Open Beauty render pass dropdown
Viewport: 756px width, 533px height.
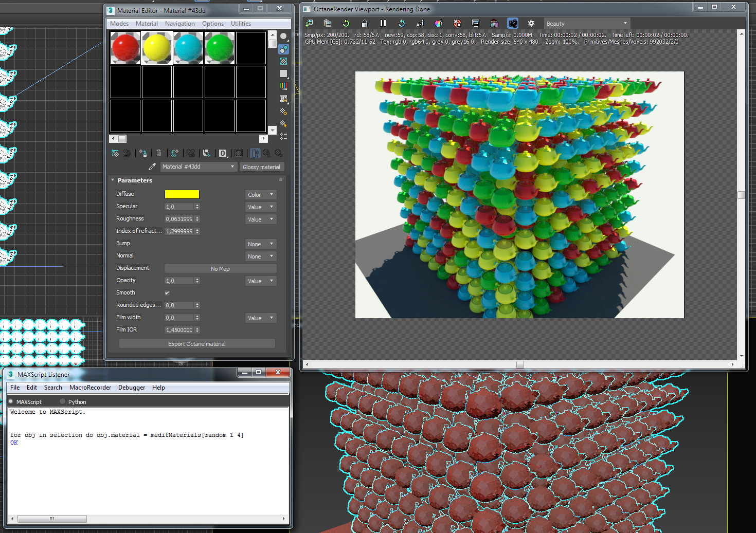[587, 24]
